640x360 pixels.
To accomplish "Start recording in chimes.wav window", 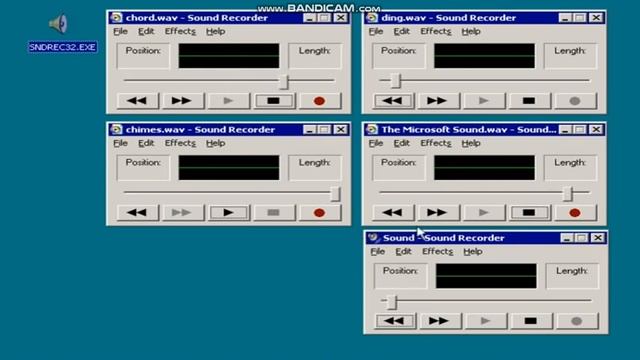I will [x=320, y=213].
